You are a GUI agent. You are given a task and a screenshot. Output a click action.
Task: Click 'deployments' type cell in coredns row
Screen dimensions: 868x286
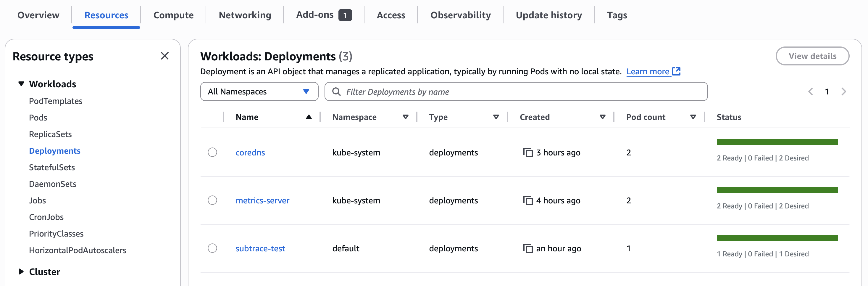click(x=453, y=152)
